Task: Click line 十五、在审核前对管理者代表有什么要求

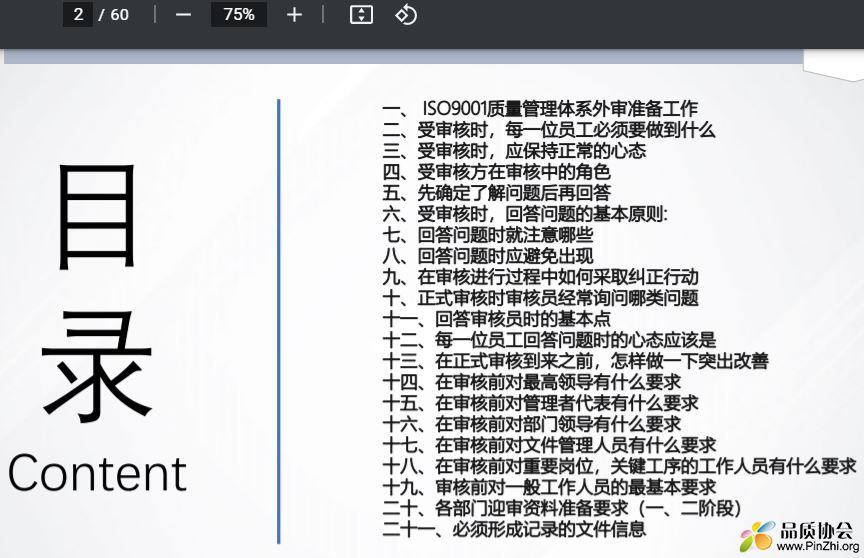Action: click(541, 403)
